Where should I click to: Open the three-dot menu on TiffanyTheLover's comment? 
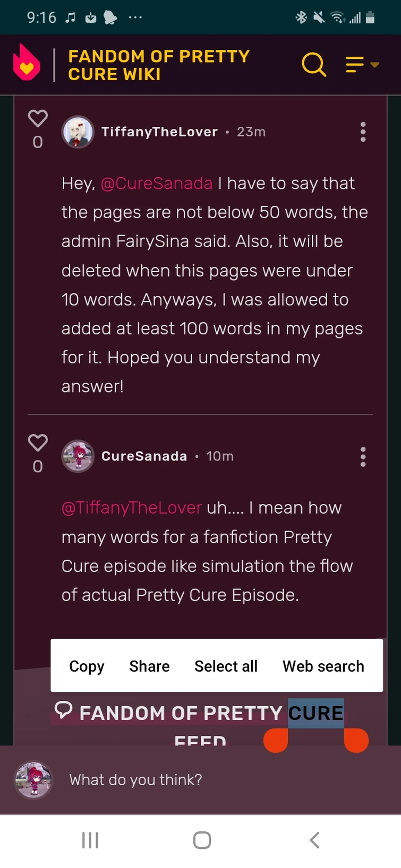(363, 132)
